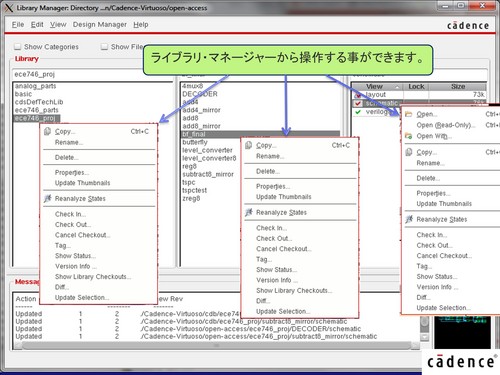Select Version Info in the library context menu
The image size is (500, 375).
click(x=75, y=266)
